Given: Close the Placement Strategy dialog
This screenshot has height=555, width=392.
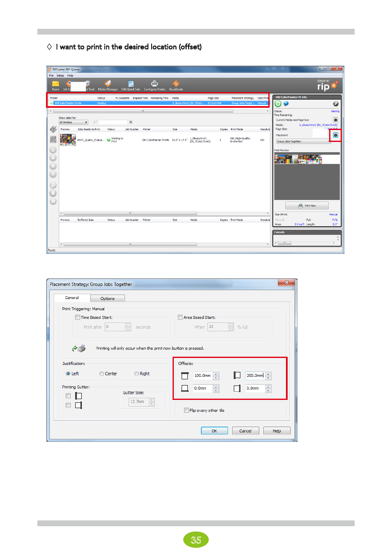Looking at the screenshot, I should coord(286,283).
